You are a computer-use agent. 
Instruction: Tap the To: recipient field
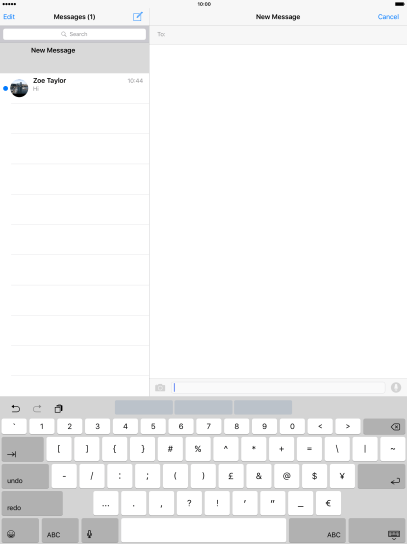(278, 34)
